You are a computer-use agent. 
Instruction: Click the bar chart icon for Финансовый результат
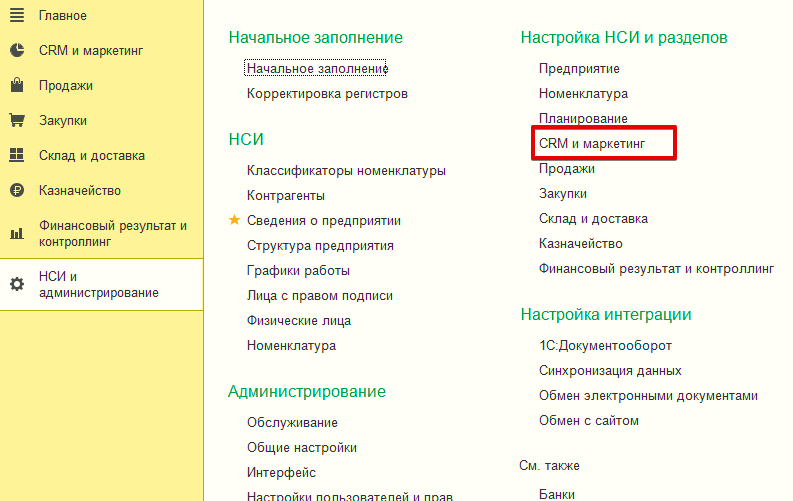17,233
